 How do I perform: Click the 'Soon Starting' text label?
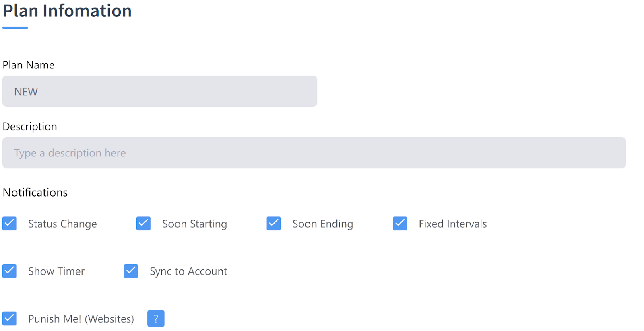pyautogui.click(x=194, y=224)
